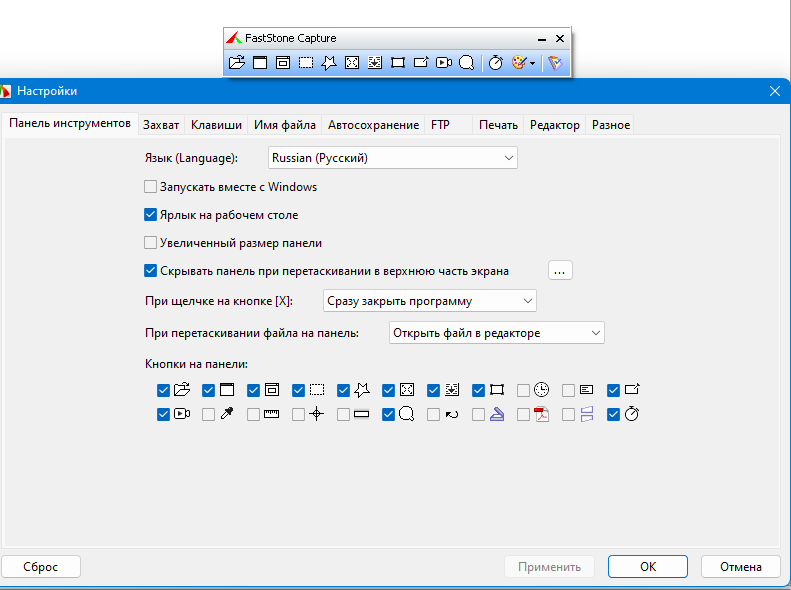
Task: Click the ellipsis button beside hide panel option
Action: tap(560, 271)
